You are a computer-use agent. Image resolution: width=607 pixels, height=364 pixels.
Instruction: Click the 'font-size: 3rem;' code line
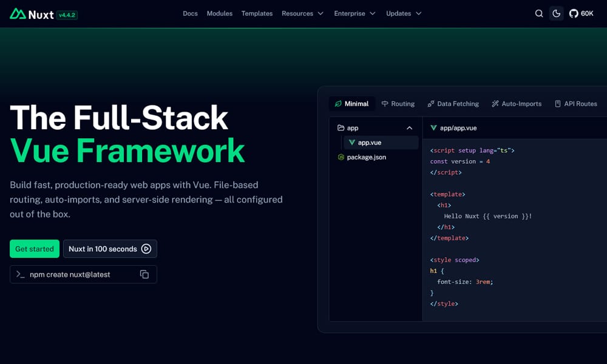tap(465, 282)
